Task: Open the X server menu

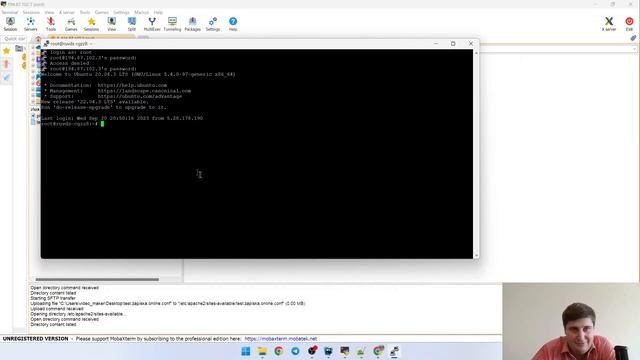Action: point(67,12)
